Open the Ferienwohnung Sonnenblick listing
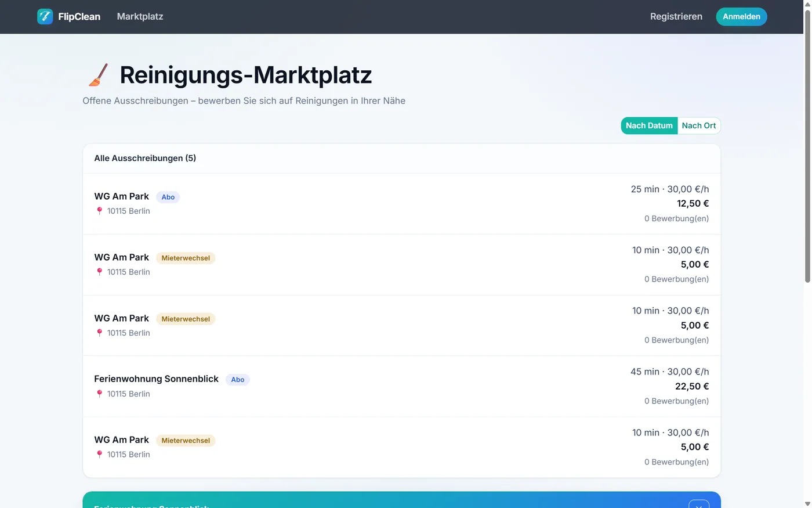Viewport: 812px width, 508px height. click(401, 386)
